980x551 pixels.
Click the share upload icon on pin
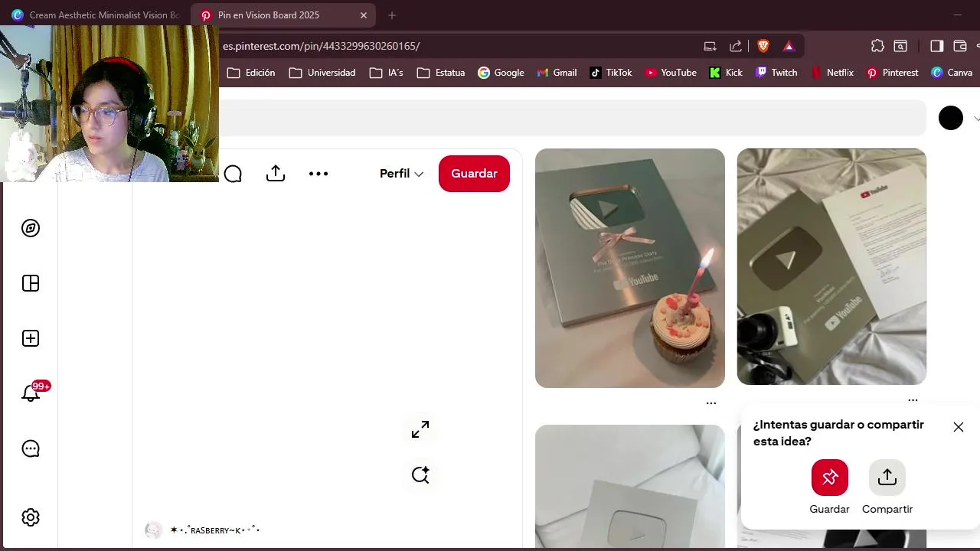click(x=276, y=174)
